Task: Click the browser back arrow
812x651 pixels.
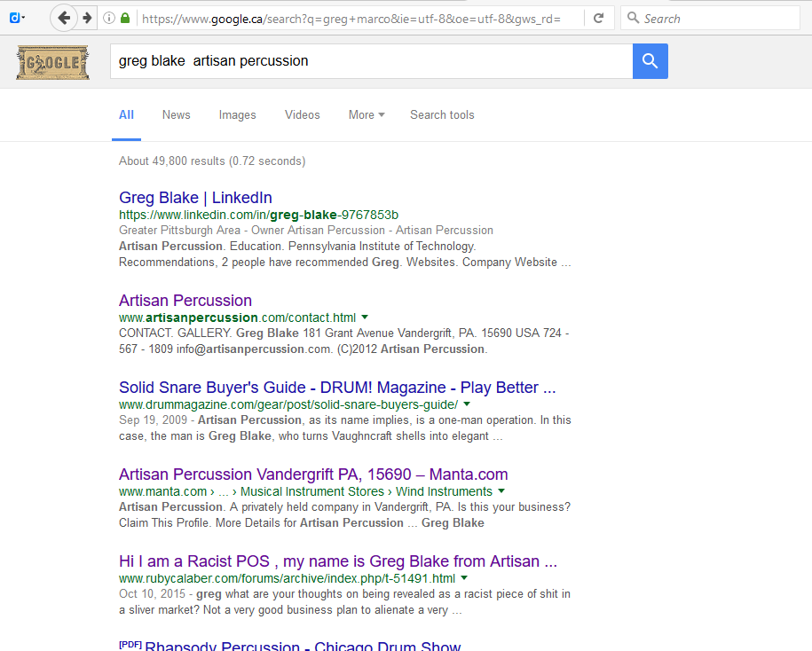Action: click(x=64, y=18)
